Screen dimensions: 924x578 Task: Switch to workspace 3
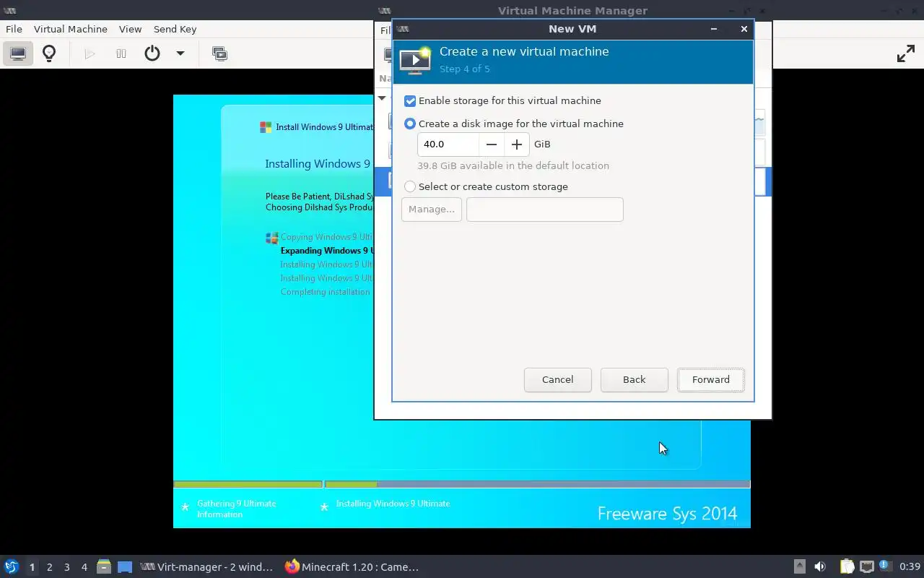click(66, 567)
